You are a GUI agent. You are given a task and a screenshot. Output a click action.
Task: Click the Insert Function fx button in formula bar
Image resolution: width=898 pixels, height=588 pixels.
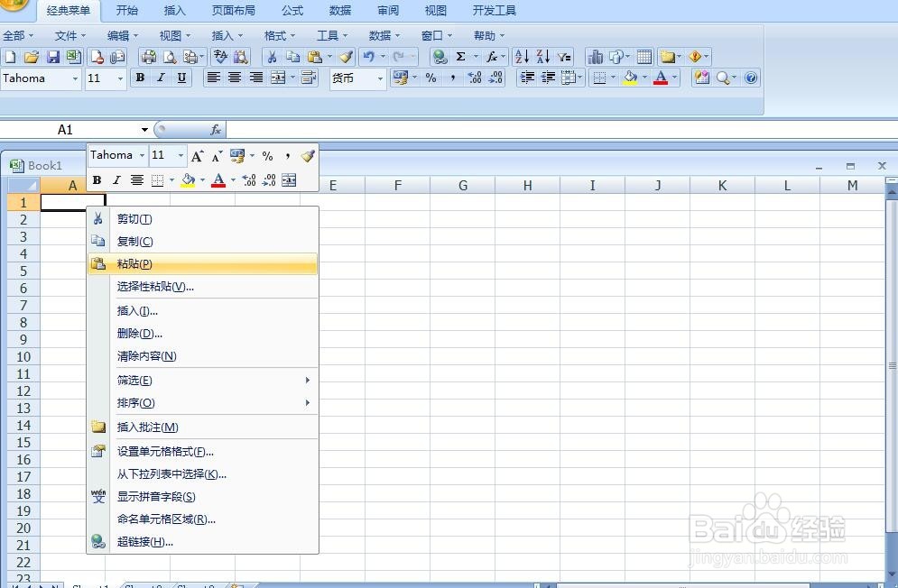tap(216, 130)
